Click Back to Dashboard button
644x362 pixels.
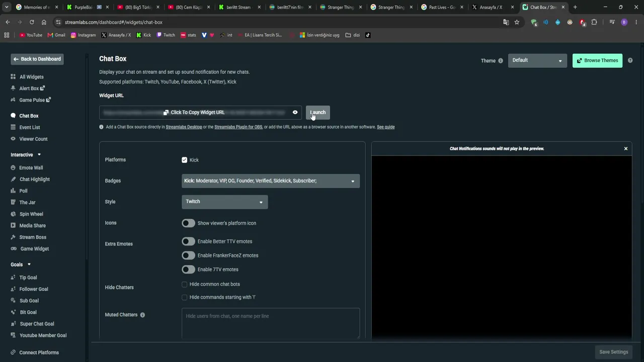[37, 59]
